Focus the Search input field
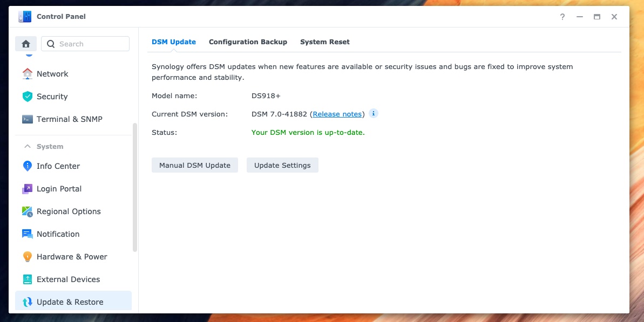The height and width of the screenshot is (322, 644). tap(85, 44)
